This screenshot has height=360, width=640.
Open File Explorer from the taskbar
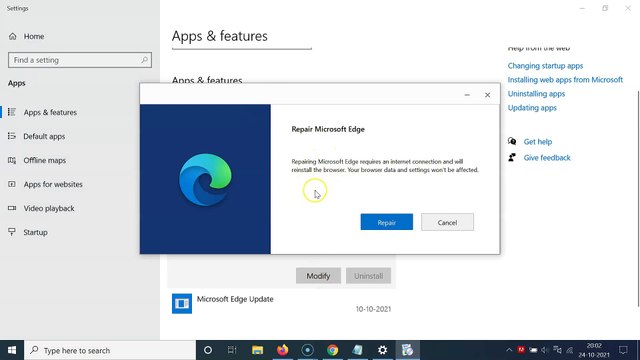(257, 350)
